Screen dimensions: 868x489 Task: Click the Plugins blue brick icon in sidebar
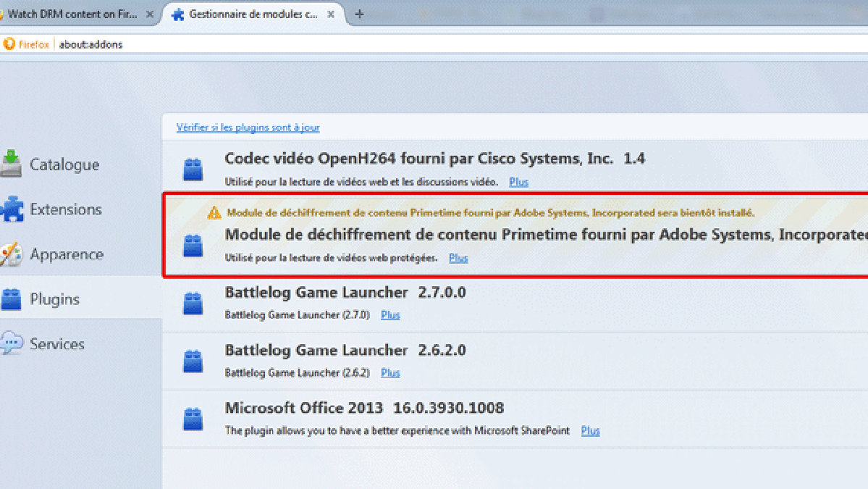11,299
